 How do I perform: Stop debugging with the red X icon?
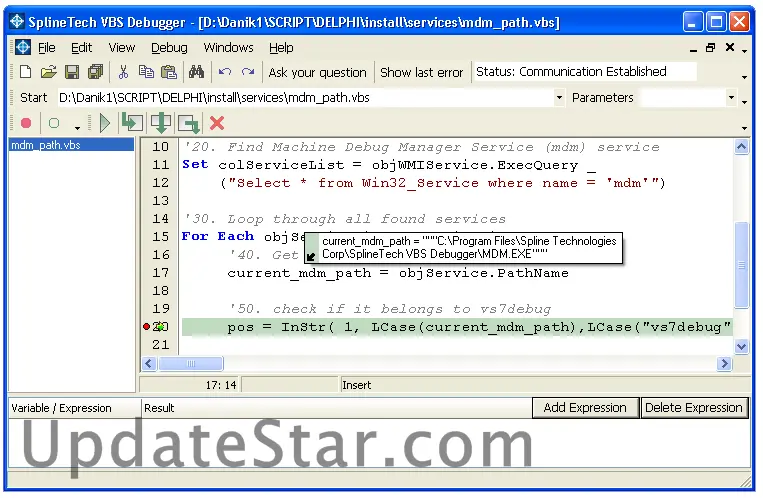click(x=217, y=123)
